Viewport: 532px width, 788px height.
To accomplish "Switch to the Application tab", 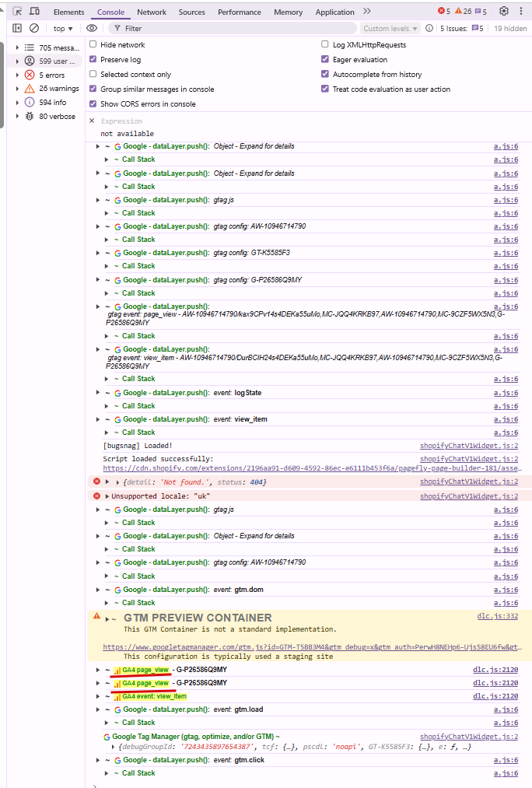I will click(x=334, y=12).
